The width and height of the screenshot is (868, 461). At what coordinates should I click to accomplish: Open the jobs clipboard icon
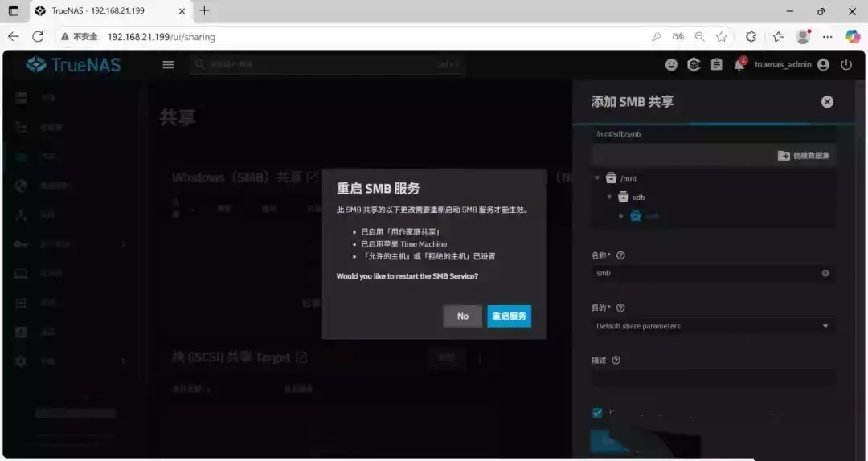(716, 65)
